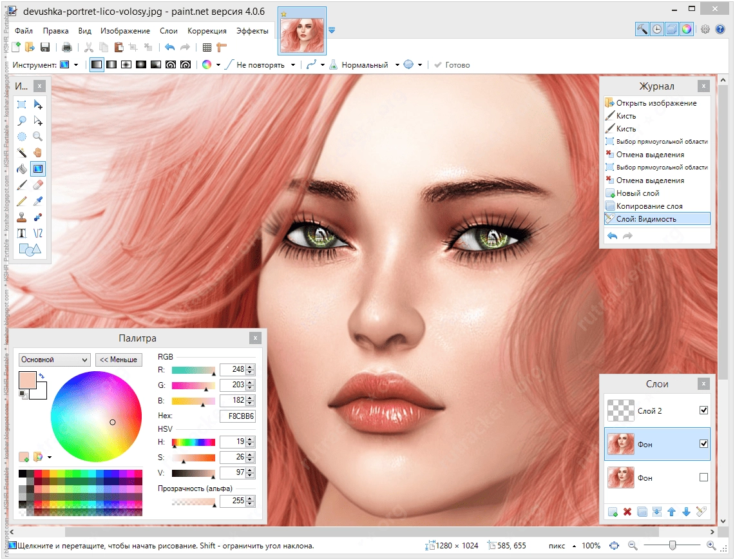This screenshot has width=735, height=560.
Task: Toggle Layers window button at top right
Action: (672, 29)
